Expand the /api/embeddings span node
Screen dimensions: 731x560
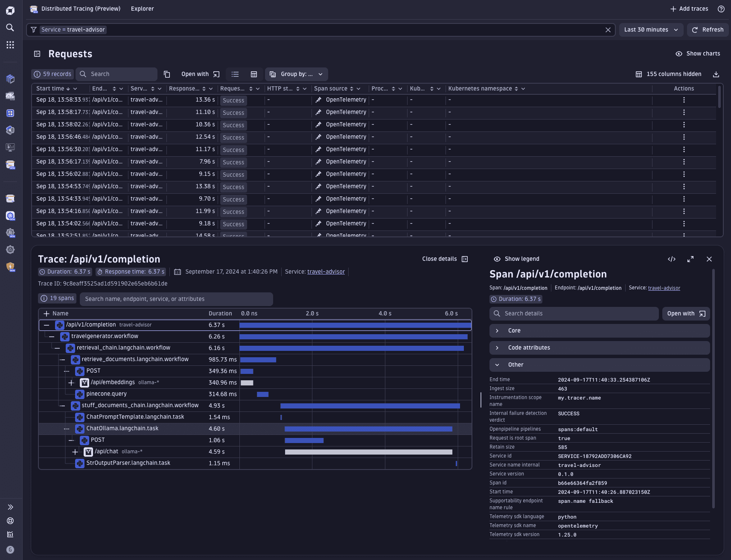[x=71, y=383]
